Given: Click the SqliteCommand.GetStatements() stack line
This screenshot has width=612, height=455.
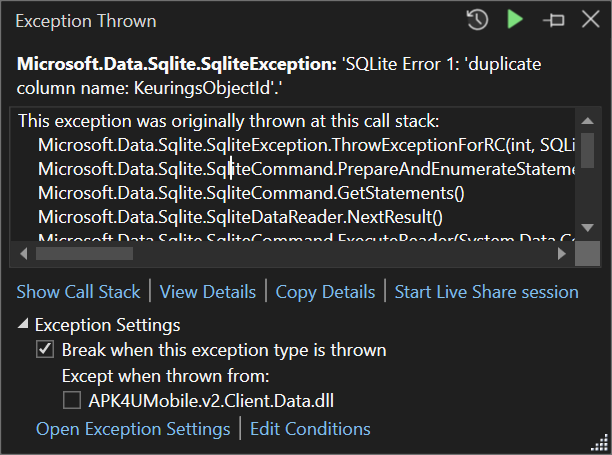Looking at the screenshot, I should (x=252, y=192).
